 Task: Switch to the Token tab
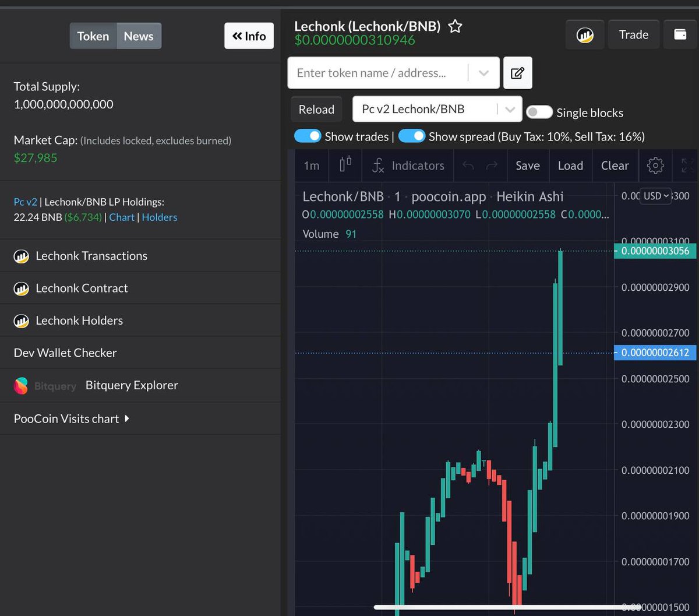(x=93, y=36)
